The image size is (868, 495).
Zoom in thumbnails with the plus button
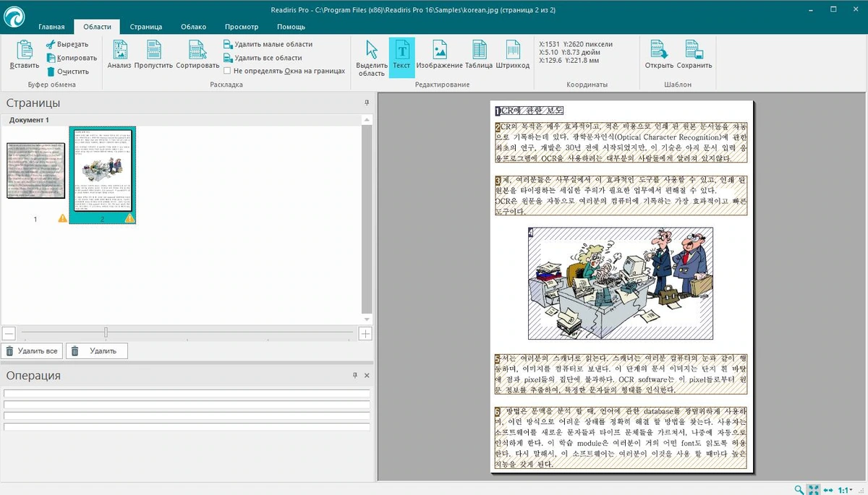365,333
